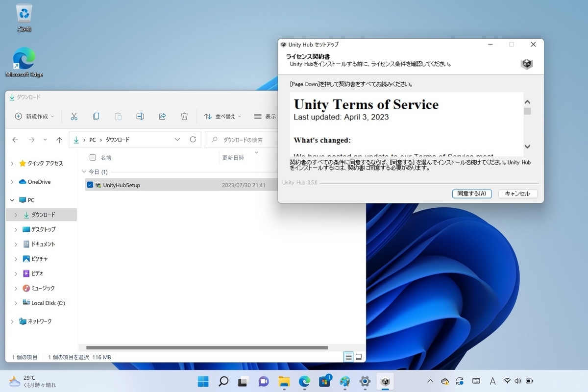Expand the クイック アクセス tree node
588x392 pixels.
(12, 163)
